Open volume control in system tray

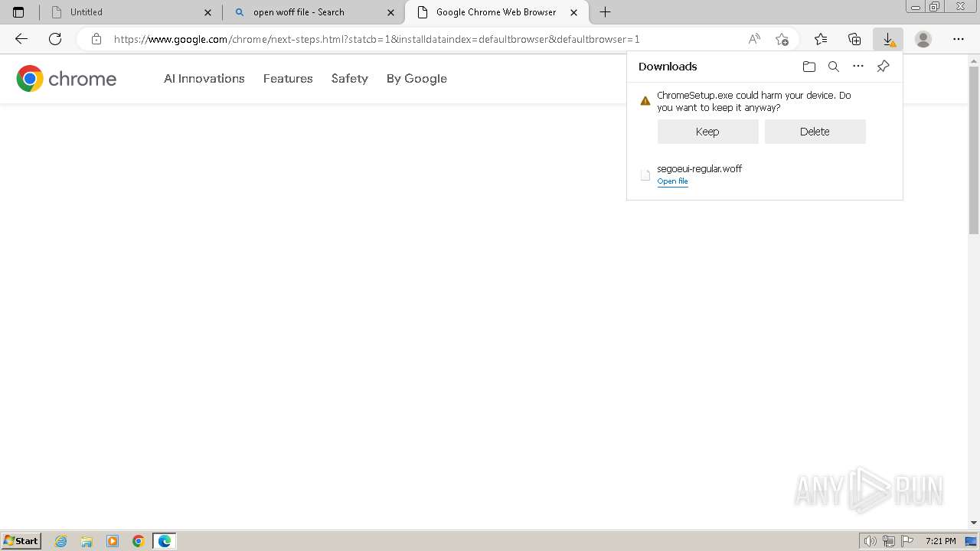pos(871,541)
